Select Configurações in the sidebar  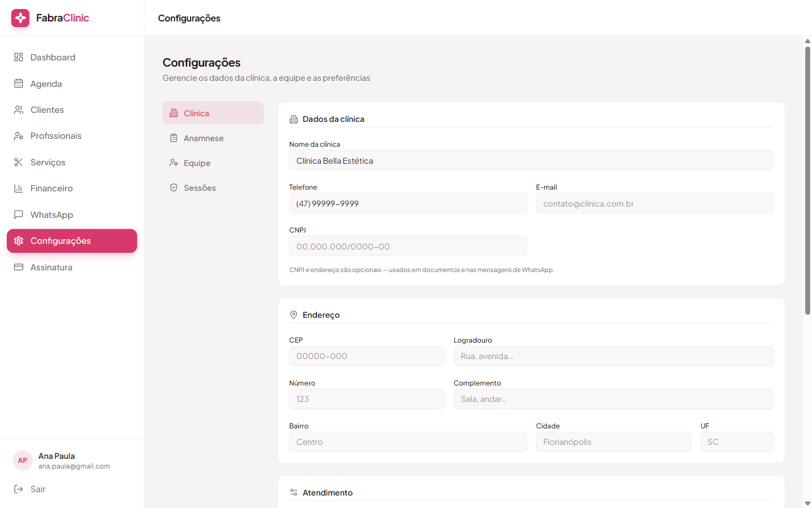coord(72,241)
